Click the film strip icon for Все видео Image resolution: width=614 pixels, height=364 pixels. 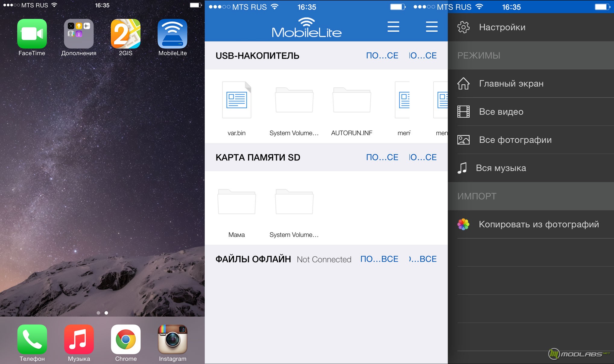[464, 112]
